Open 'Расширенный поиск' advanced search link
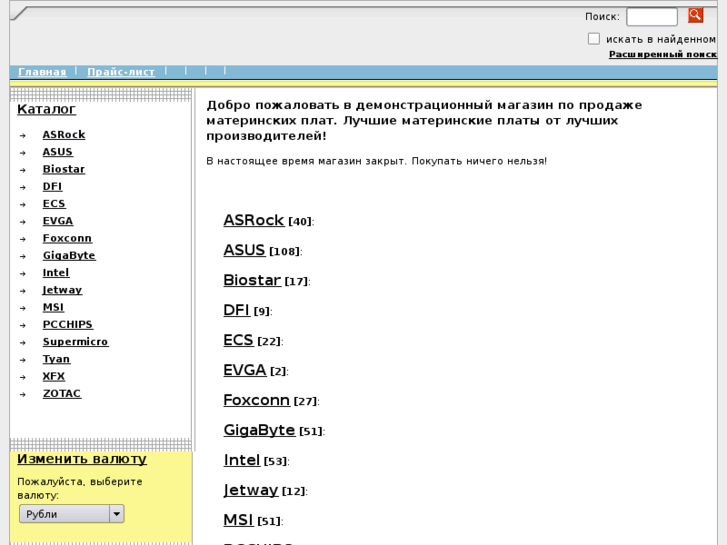This screenshot has height=545, width=727. (663, 54)
